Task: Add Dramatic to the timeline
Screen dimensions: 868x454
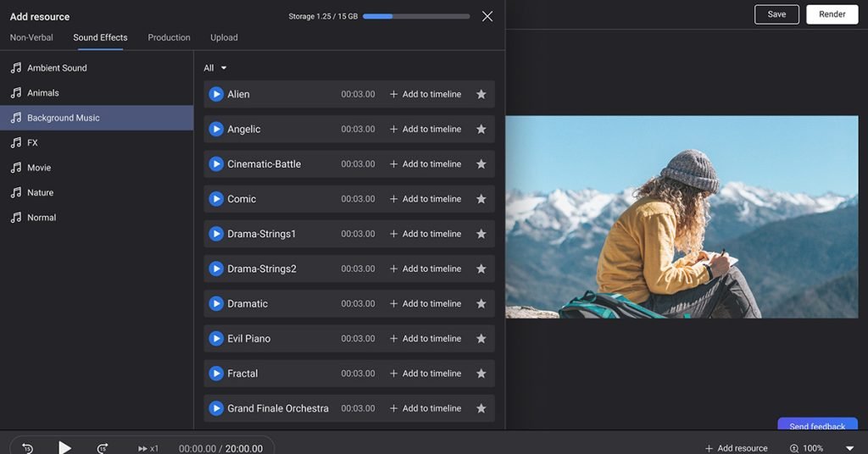Action: pyautogui.click(x=426, y=304)
